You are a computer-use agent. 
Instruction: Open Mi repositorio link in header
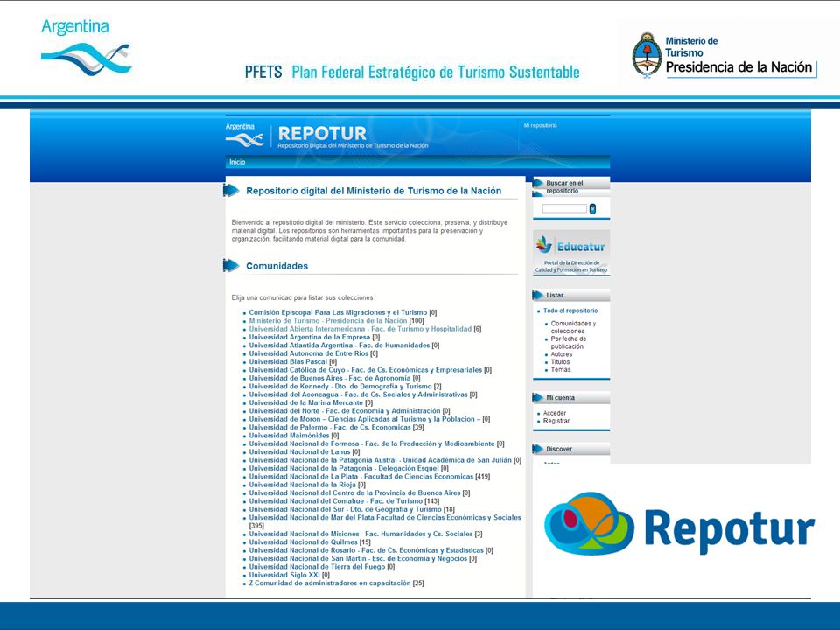point(540,125)
